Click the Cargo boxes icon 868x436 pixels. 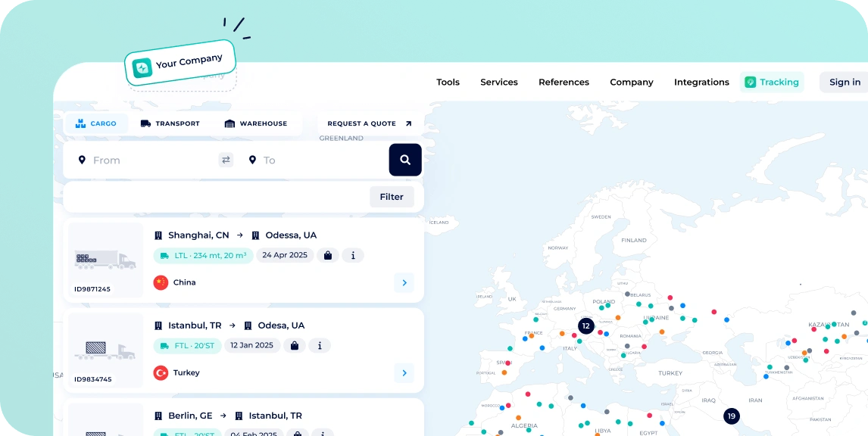pos(81,123)
